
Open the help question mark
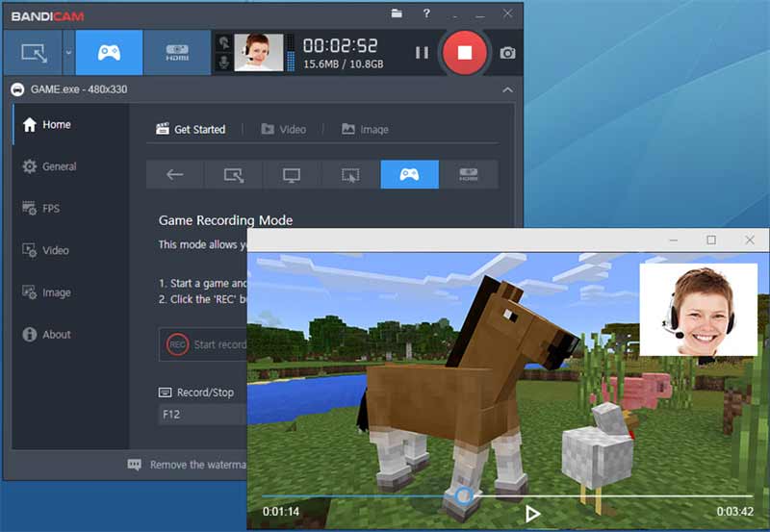click(x=426, y=13)
